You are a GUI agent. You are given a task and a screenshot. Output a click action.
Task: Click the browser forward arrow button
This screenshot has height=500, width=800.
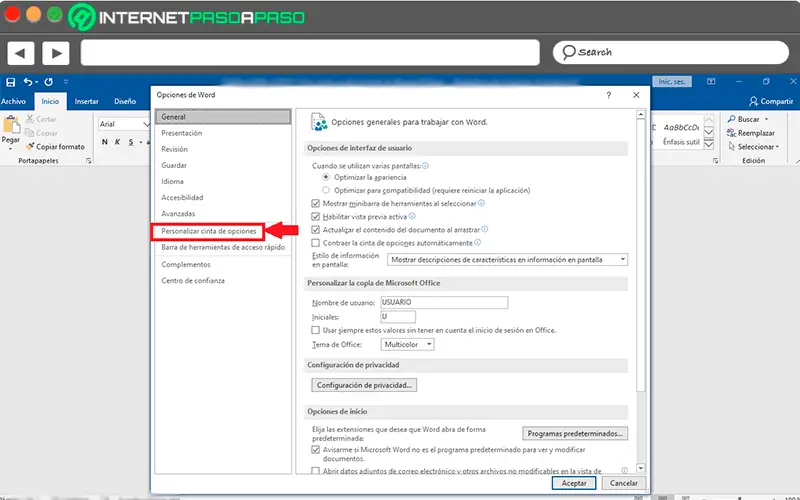click(x=56, y=53)
